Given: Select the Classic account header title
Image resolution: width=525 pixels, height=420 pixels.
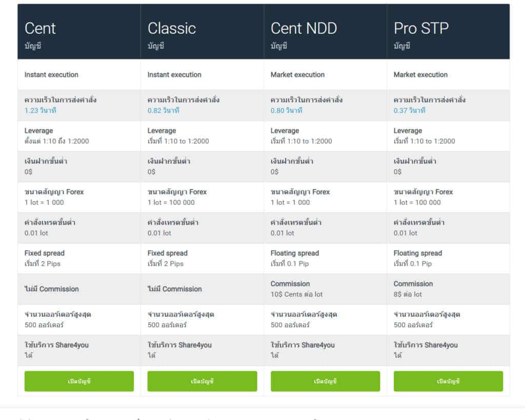Looking at the screenshot, I should click(172, 29).
